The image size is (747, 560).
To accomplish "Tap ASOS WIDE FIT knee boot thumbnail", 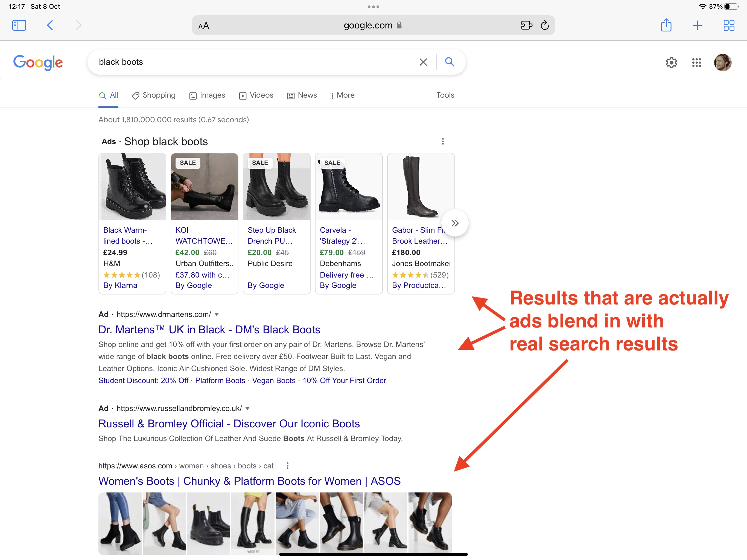I will [253, 524].
